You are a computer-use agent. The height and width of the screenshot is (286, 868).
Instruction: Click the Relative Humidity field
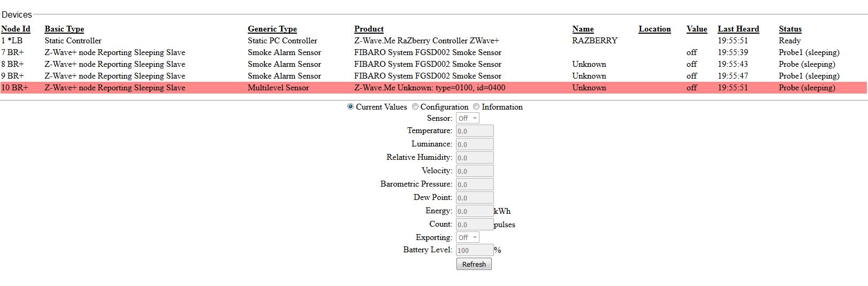475,158
